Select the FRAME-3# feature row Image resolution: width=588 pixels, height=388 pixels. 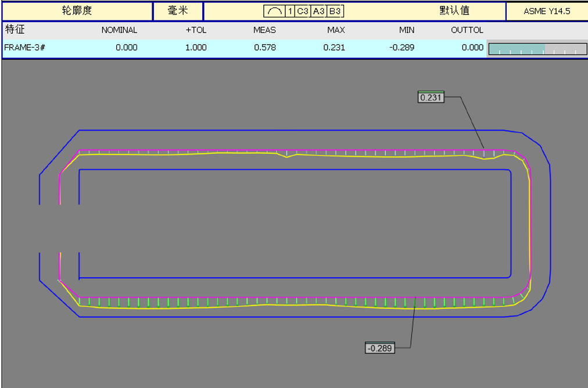tap(25, 48)
